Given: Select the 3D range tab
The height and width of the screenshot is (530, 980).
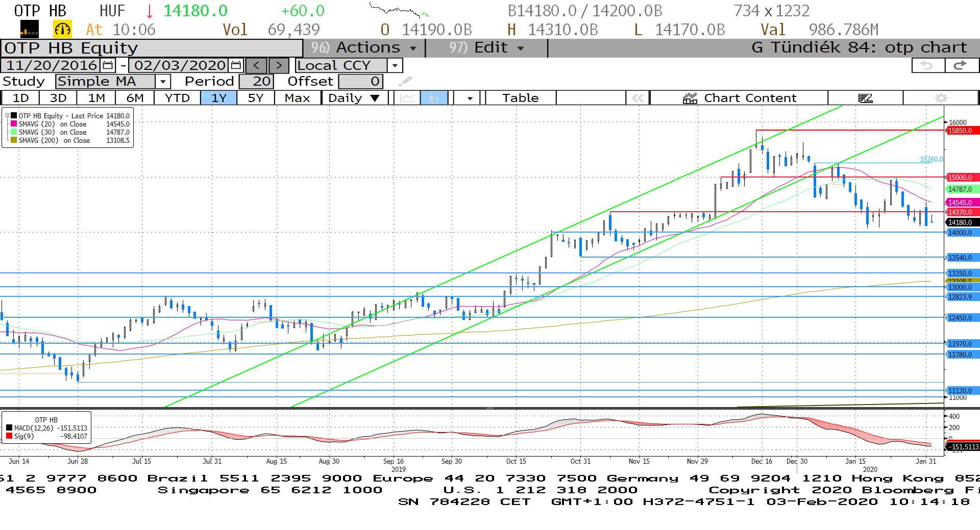Looking at the screenshot, I should click(58, 98).
